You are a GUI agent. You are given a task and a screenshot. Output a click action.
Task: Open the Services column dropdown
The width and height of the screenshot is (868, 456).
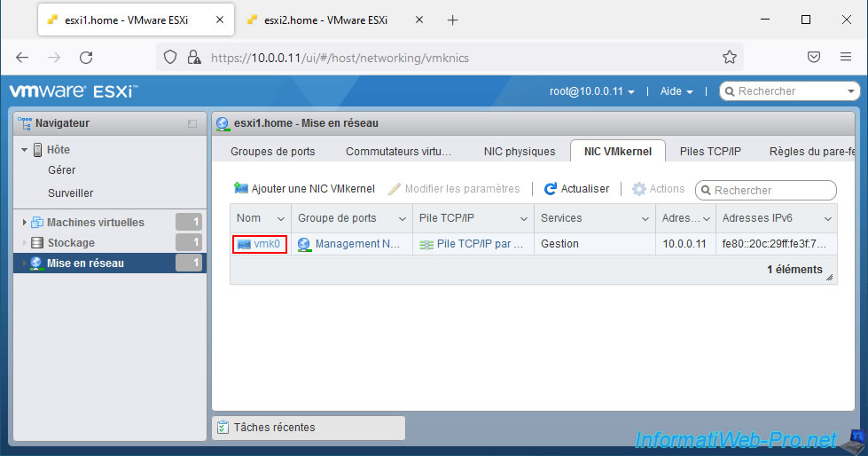click(x=645, y=219)
